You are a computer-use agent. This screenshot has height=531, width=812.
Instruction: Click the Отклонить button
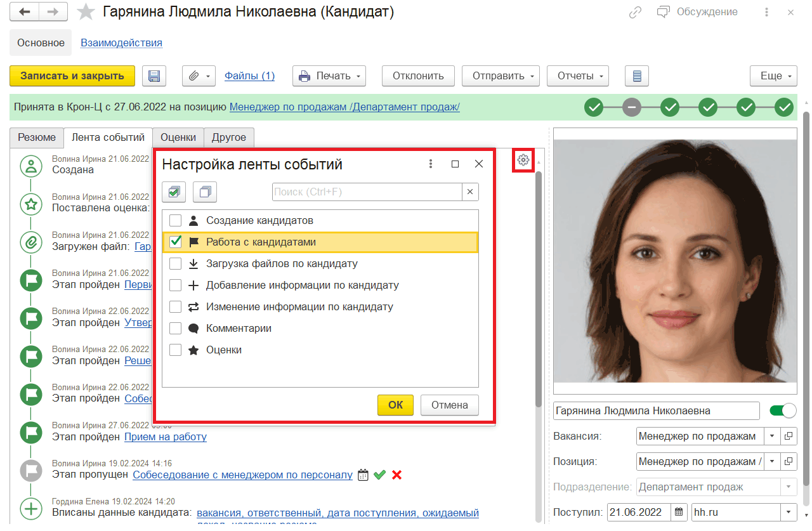coord(418,76)
